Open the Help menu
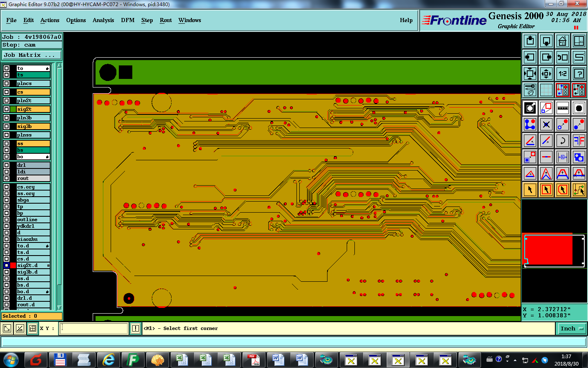 tap(406, 20)
